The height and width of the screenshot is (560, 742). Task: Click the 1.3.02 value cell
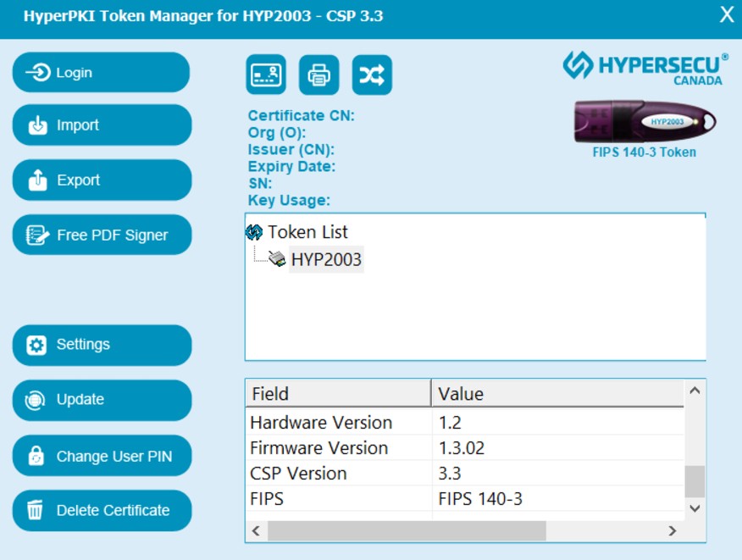tap(558, 448)
